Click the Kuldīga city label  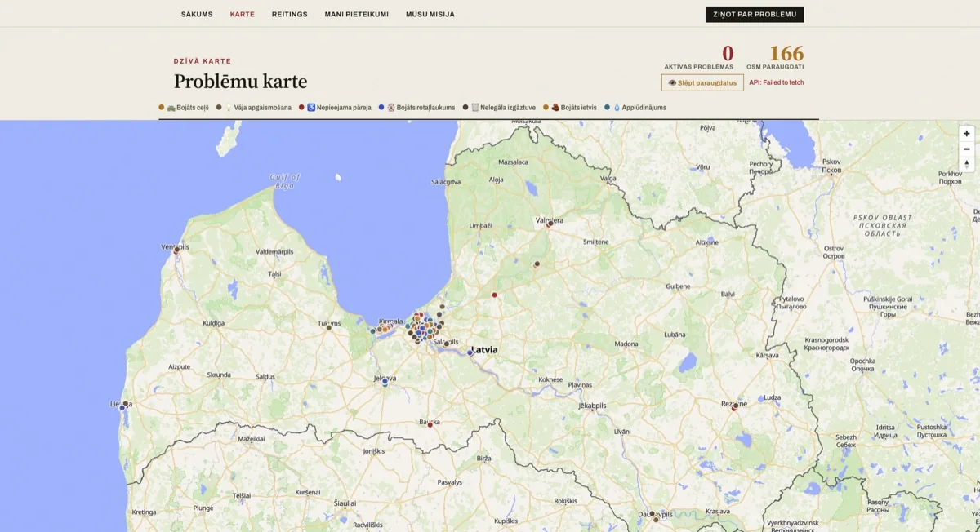pos(214,323)
